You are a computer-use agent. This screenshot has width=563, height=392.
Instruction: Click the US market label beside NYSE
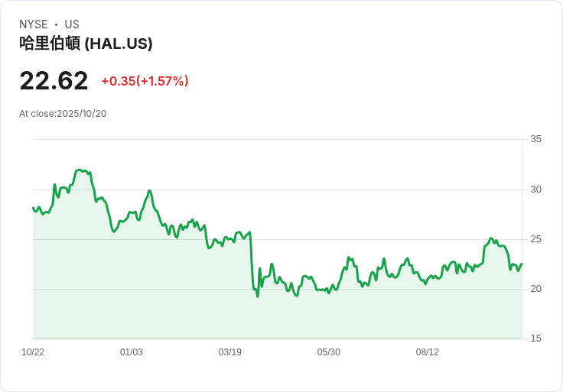[x=72, y=24]
